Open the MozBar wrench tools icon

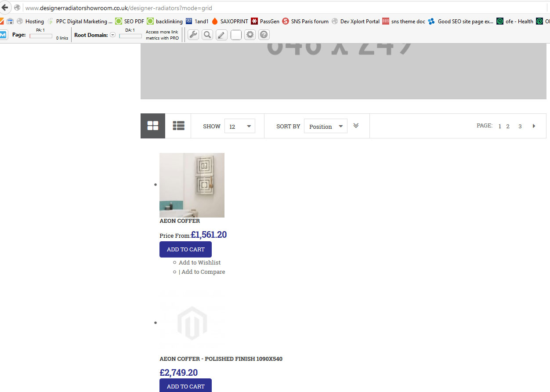[193, 35]
